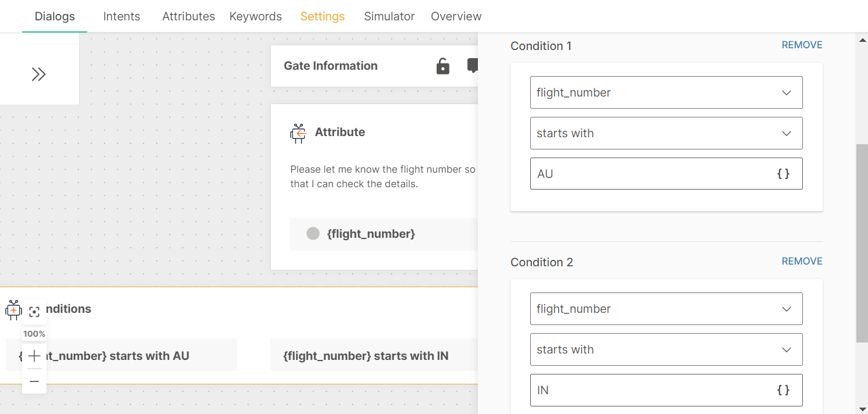Click the unlock padlock icon on Gate Information
This screenshot has width=868, height=414.
pyautogui.click(x=443, y=66)
